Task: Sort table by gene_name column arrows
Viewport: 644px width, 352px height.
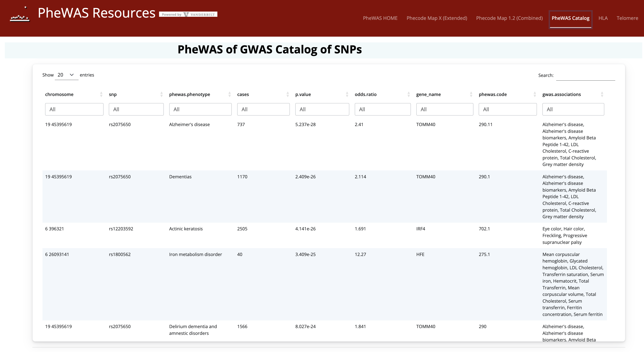Action: (471, 94)
